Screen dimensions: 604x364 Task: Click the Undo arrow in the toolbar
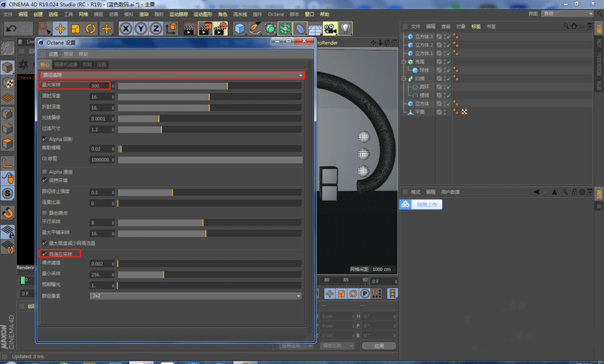click(x=11, y=28)
